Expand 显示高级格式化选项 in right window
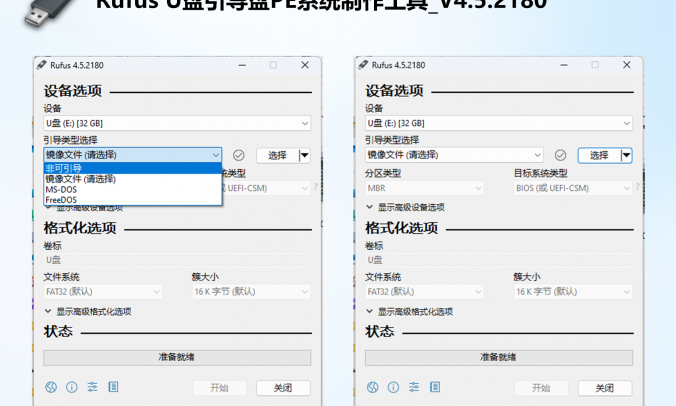Viewport: 676px width, 406px height. pos(410,312)
